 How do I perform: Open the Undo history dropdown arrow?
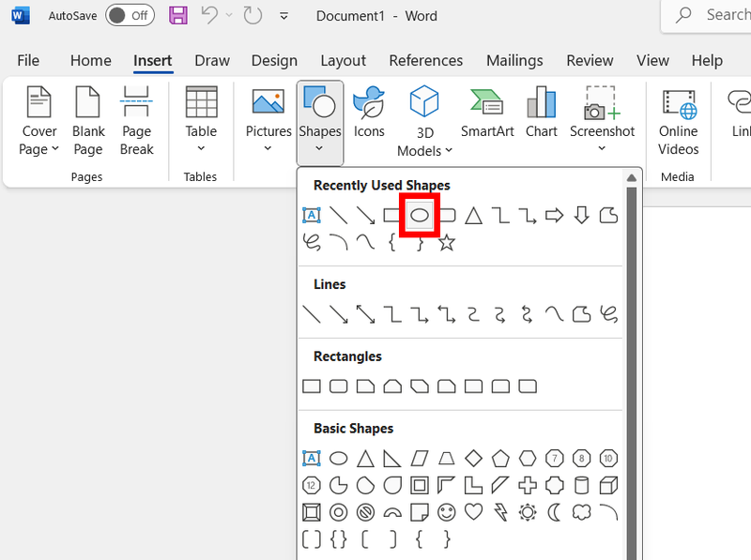229,15
